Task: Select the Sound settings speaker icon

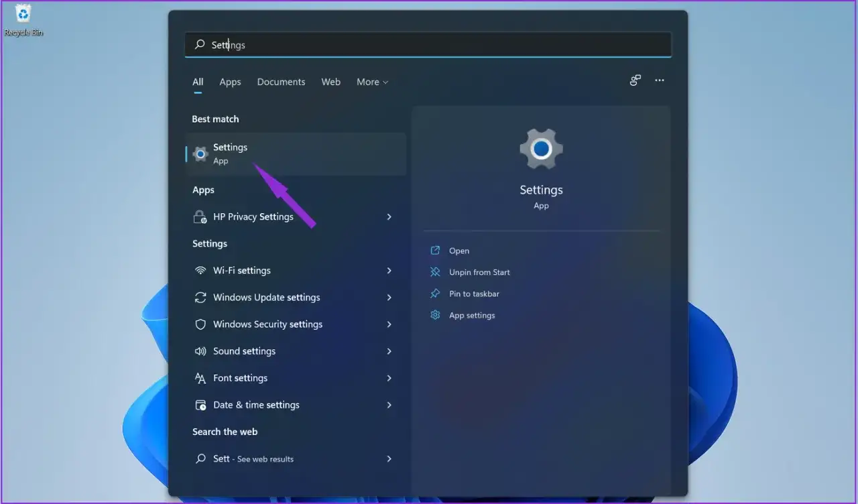Action: [x=200, y=351]
